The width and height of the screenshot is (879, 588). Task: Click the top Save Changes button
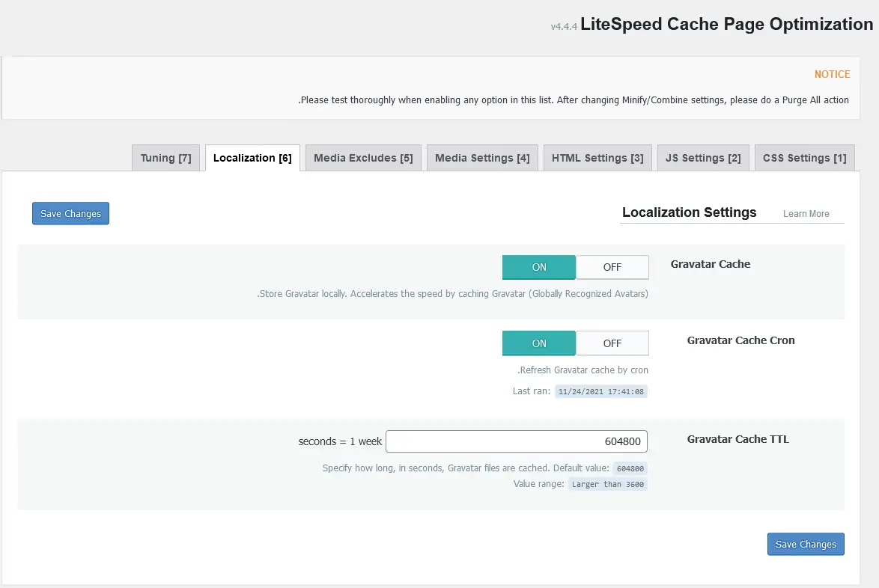pyautogui.click(x=70, y=213)
